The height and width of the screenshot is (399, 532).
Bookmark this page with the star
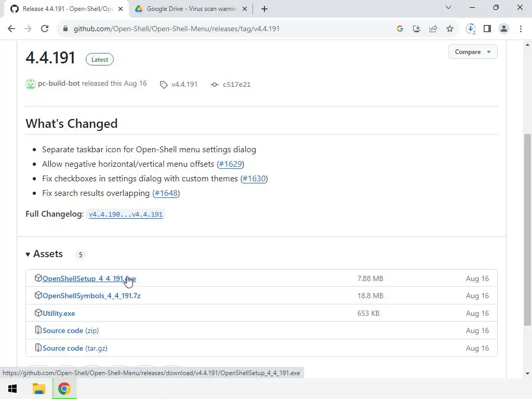pos(450,29)
